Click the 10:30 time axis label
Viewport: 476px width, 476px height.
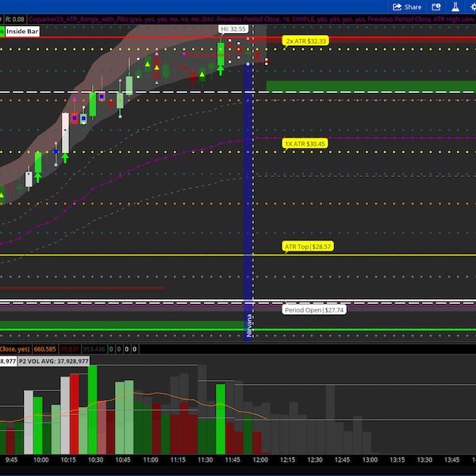click(95, 459)
